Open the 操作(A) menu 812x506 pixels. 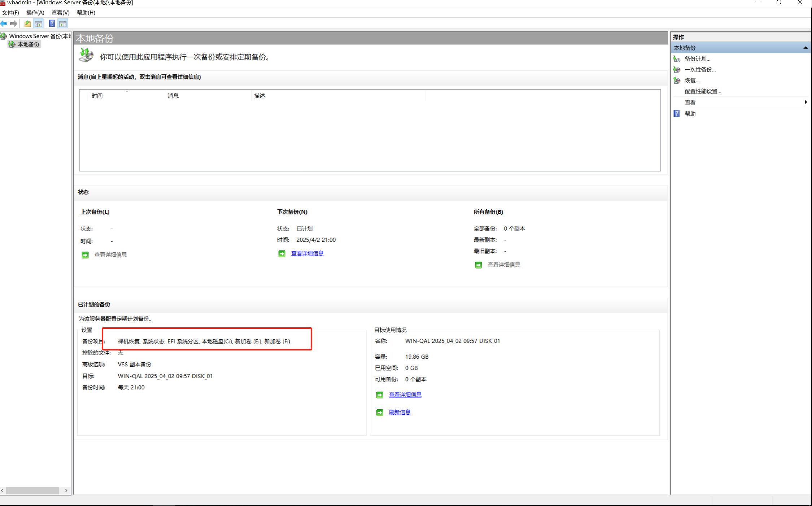pos(35,13)
